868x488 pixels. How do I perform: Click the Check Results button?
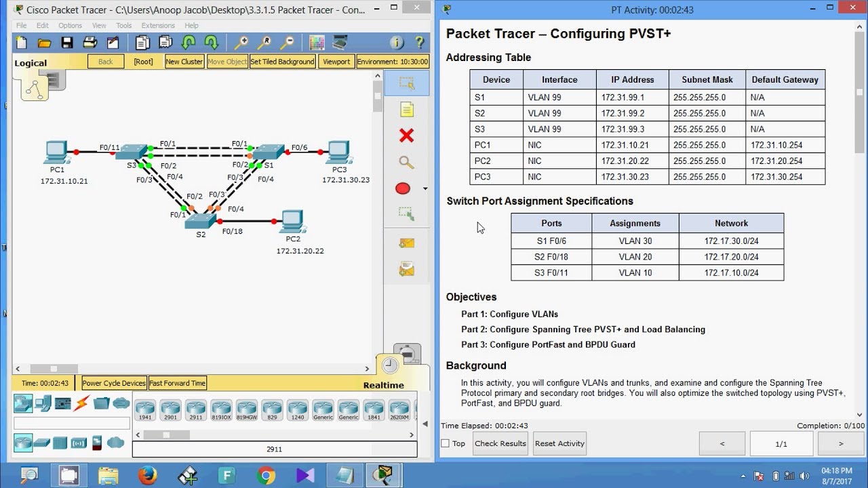click(x=500, y=443)
